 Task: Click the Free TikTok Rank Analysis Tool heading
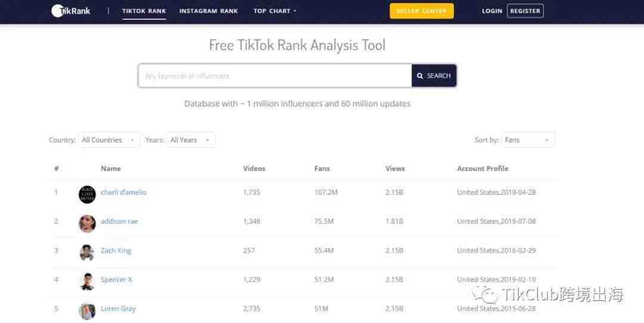298,45
